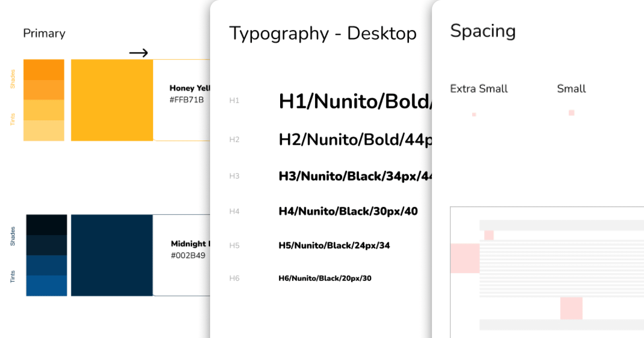
Task: Click the top gray bar in spacing diagram
Action: pos(562,225)
